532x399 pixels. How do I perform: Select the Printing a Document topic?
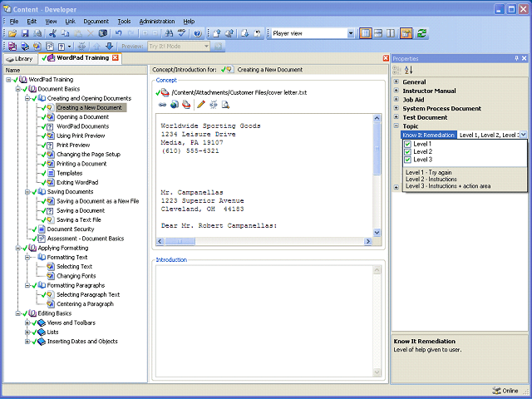tap(81, 163)
